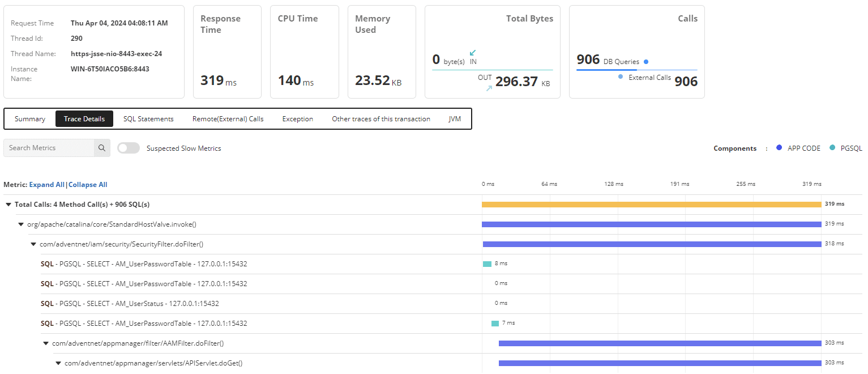
Task: Click the search magnifier icon beside Search Metrics
Action: click(102, 148)
